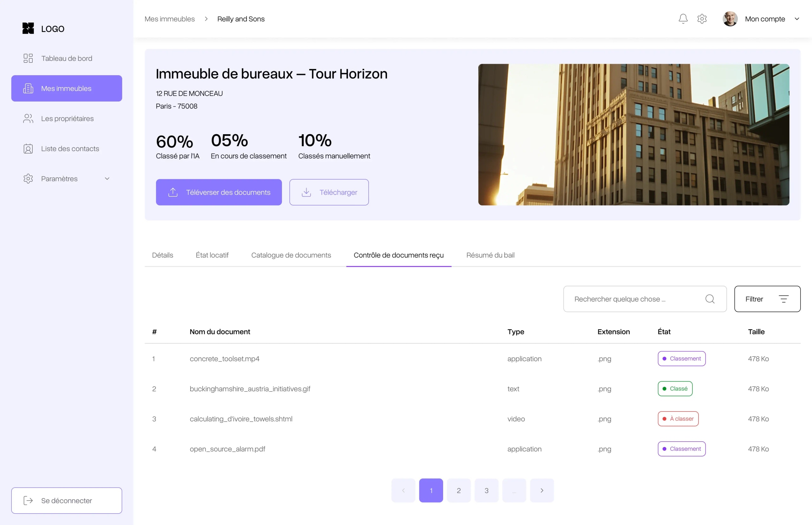The width and height of the screenshot is (812, 525).
Task: Click the Taille column header
Action: (756, 332)
